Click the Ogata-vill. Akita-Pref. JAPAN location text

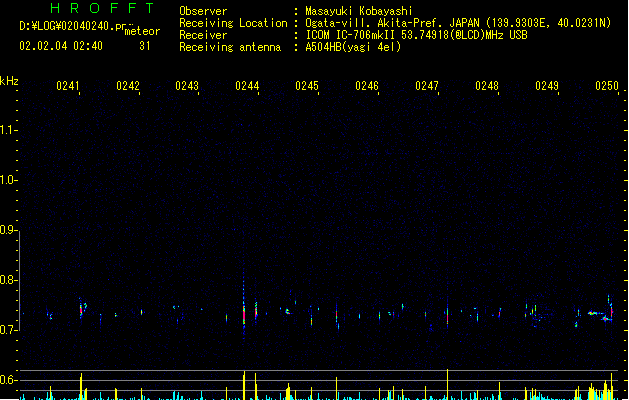click(392, 23)
